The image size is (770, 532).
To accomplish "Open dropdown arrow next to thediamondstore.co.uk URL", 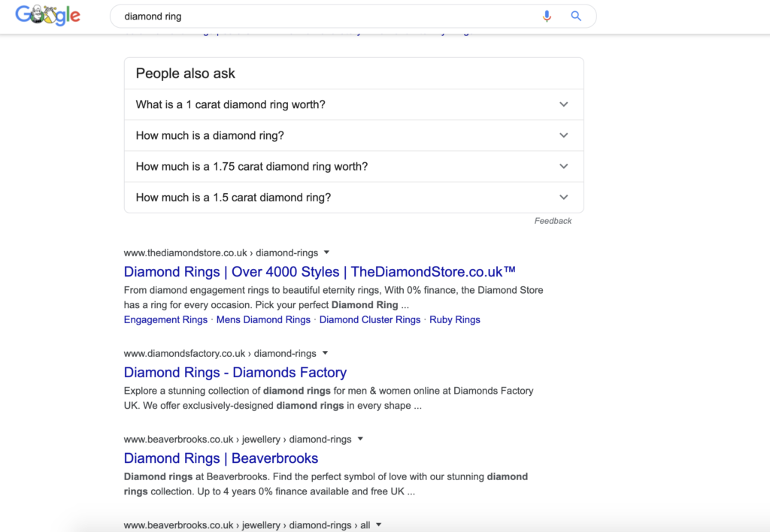I will pyautogui.click(x=326, y=252).
